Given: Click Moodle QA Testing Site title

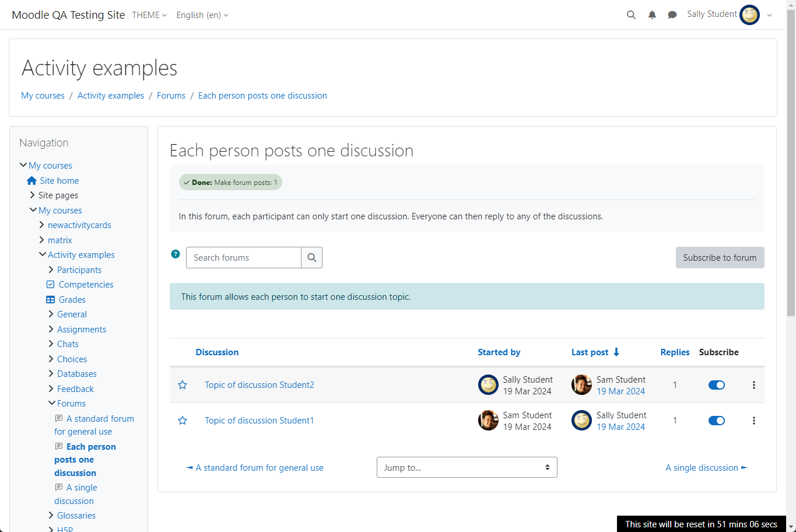Looking at the screenshot, I should (x=68, y=15).
